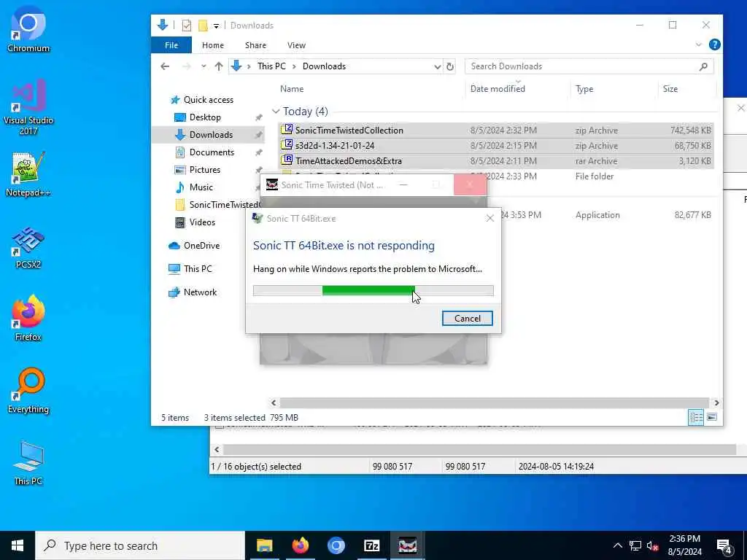Switch to Chromium in the taskbar
This screenshot has width=747, height=560.
(x=336, y=545)
